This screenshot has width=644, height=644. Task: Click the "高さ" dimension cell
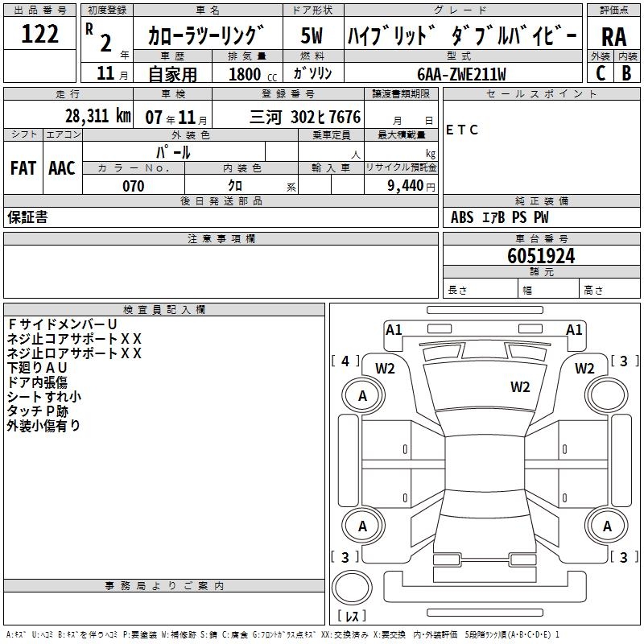610,288
